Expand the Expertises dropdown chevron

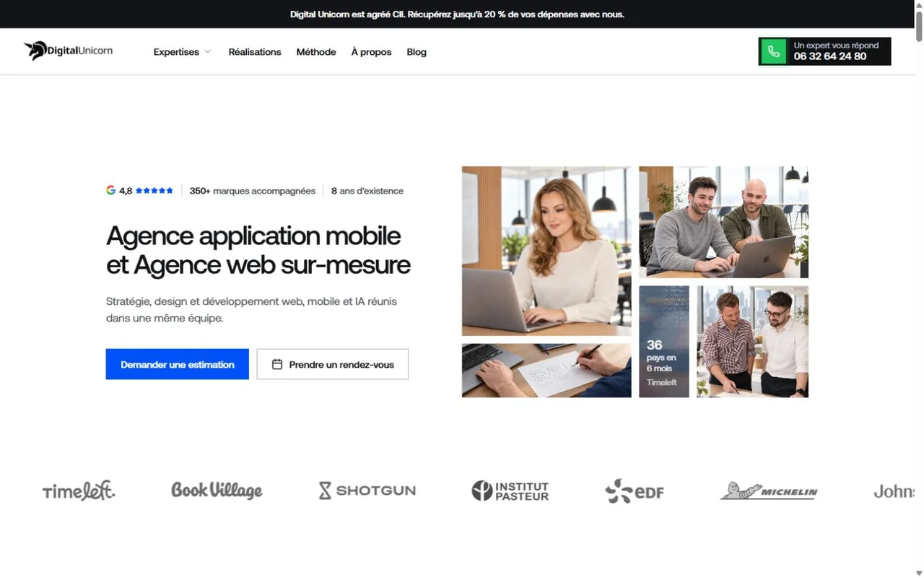[x=208, y=52]
